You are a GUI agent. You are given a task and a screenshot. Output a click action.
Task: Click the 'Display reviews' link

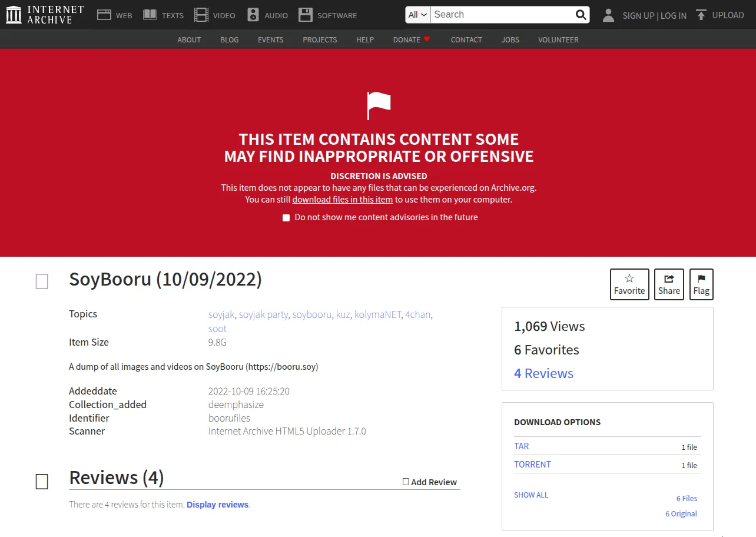pos(218,505)
